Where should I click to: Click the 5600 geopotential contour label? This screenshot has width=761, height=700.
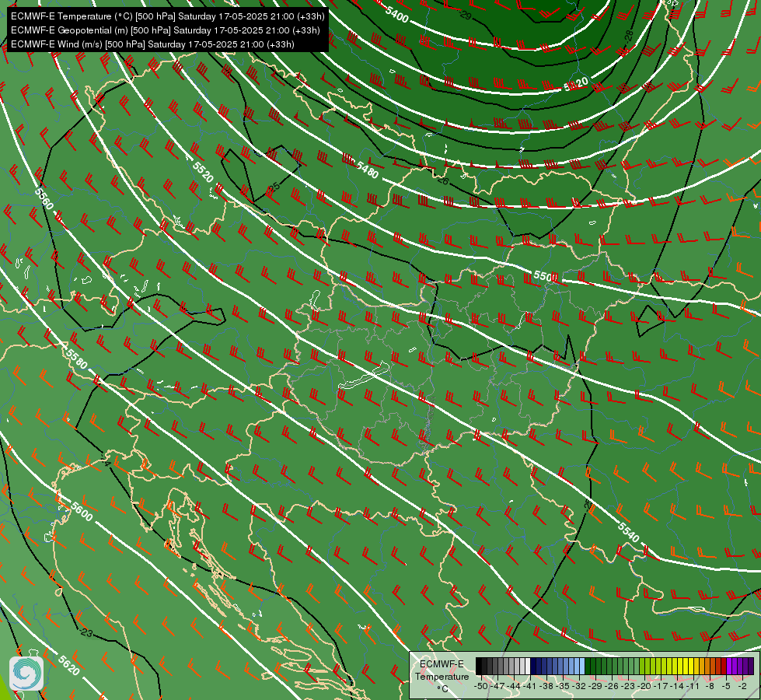point(81,512)
